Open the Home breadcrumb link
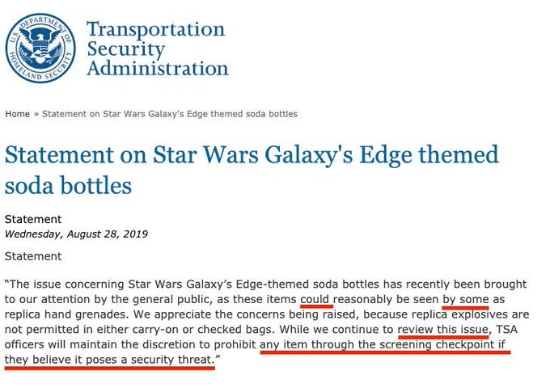 click(18, 114)
